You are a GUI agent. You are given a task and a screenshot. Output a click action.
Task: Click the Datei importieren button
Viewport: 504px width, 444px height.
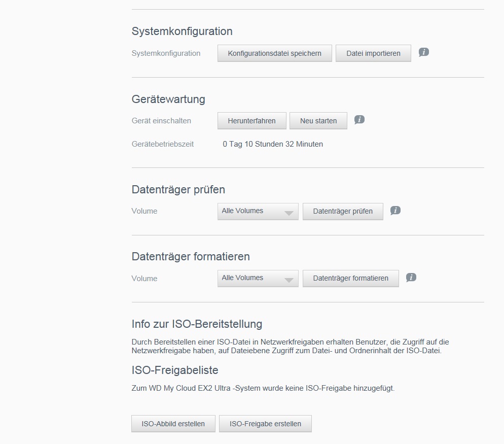pos(373,53)
